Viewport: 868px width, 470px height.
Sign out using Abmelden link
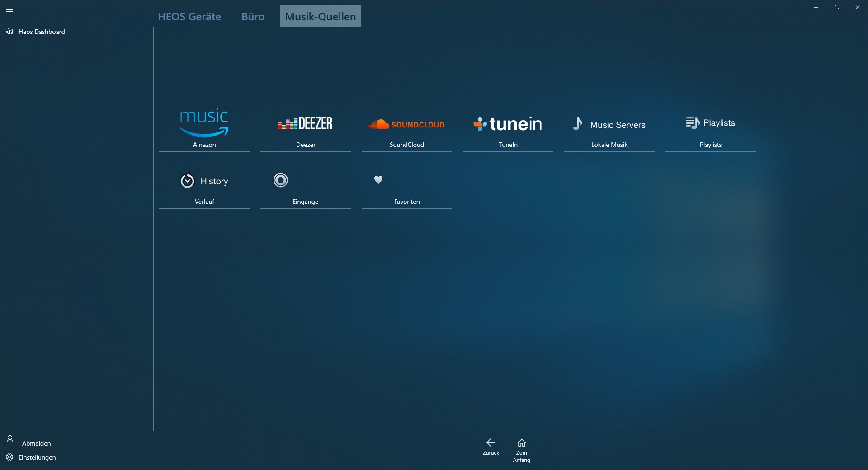36,443
